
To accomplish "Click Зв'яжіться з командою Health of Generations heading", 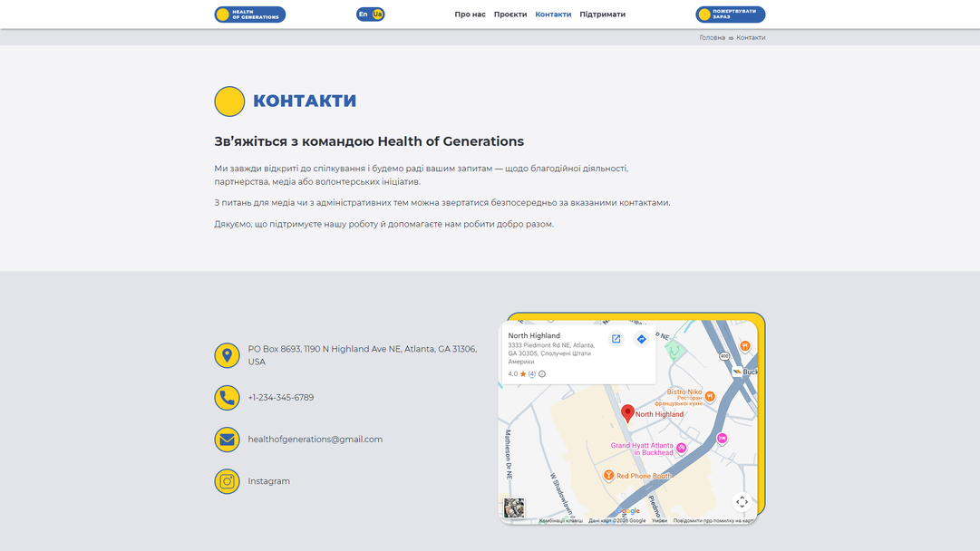I will pyautogui.click(x=369, y=141).
